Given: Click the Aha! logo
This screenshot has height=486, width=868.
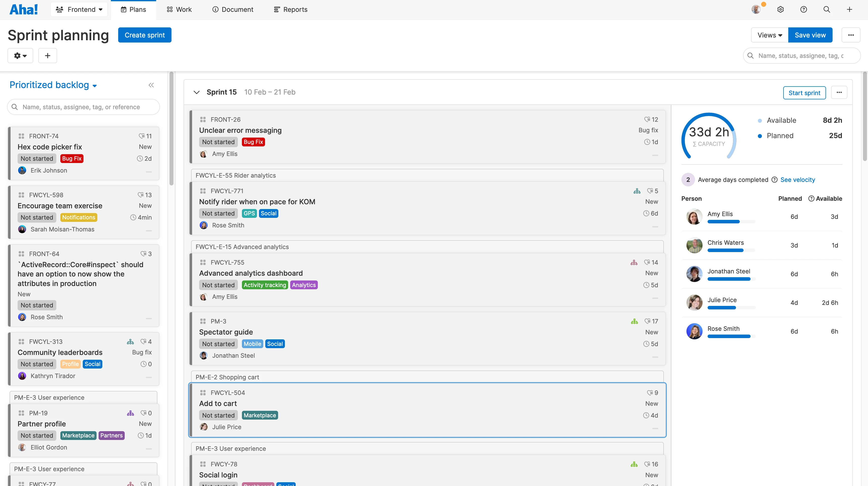Looking at the screenshot, I should pos(23,9).
